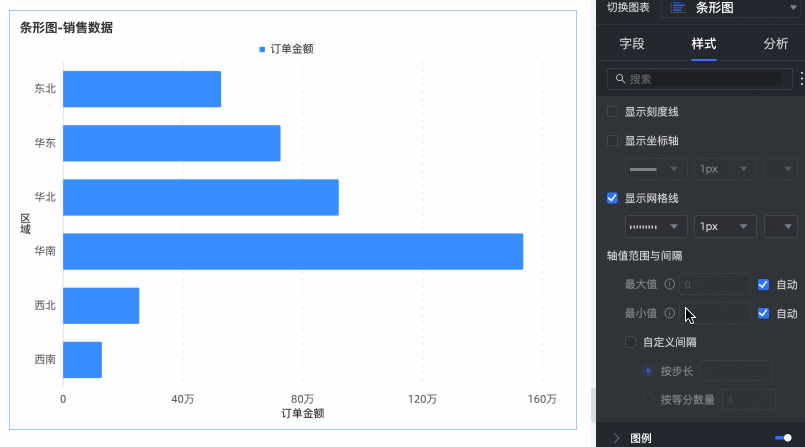This screenshot has width=805, height=447.
Task: Click the 订单金额 legend marker
Action: click(262, 49)
